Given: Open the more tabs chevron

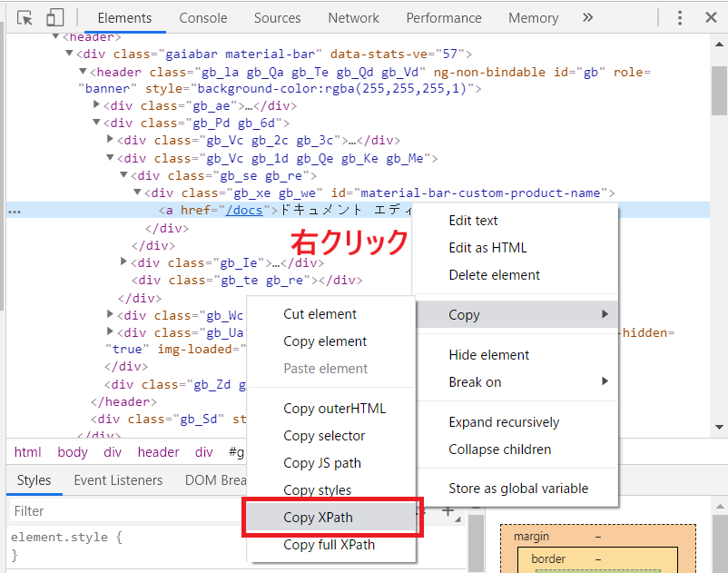Looking at the screenshot, I should coord(588,17).
